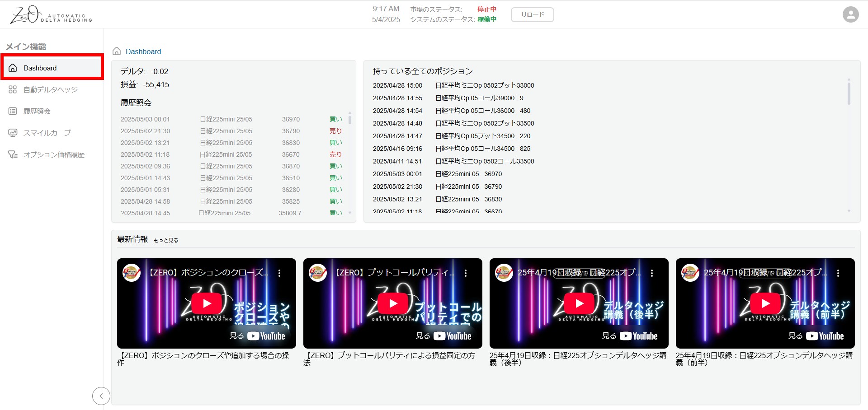868x410 pixels.
Task: Click the user profile avatar icon
Action: pyautogui.click(x=850, y=14)
